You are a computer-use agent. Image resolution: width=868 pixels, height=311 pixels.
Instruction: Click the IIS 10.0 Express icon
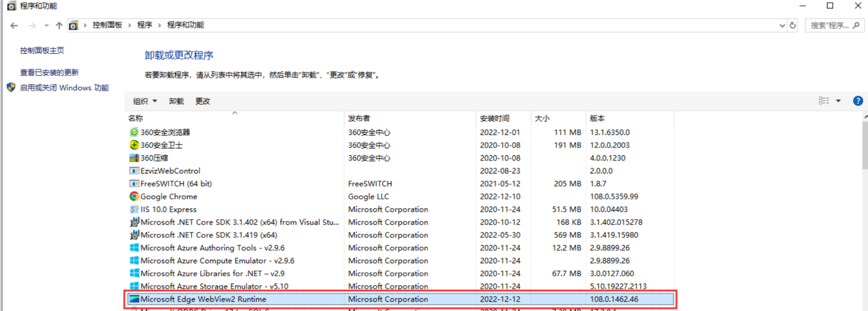click(x=134, y=209)
